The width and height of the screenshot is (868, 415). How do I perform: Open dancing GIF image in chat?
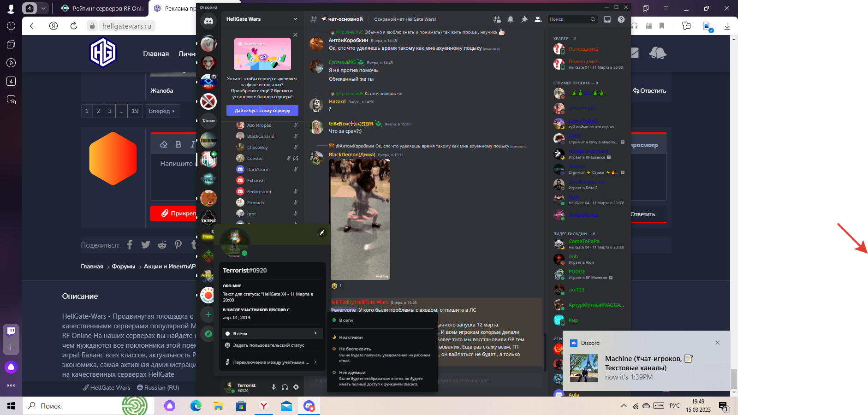pyautogui.click(x=360, y=219)
